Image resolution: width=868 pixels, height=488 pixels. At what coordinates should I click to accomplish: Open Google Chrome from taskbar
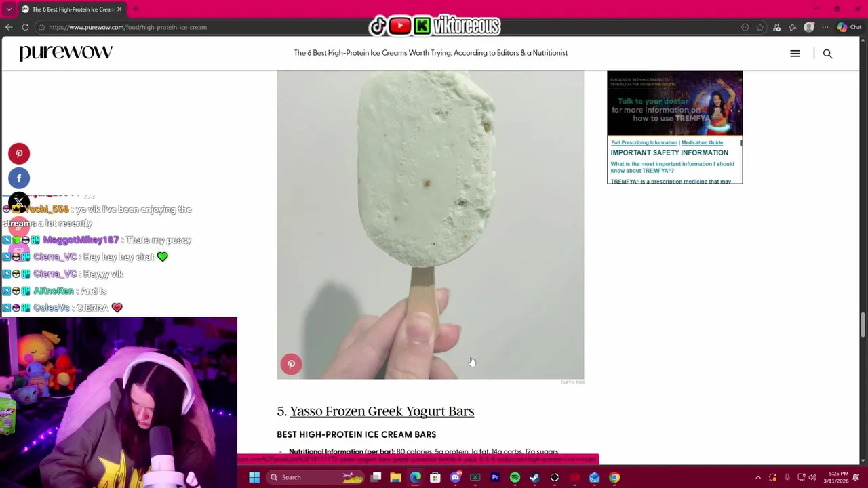tap(614, 478)
